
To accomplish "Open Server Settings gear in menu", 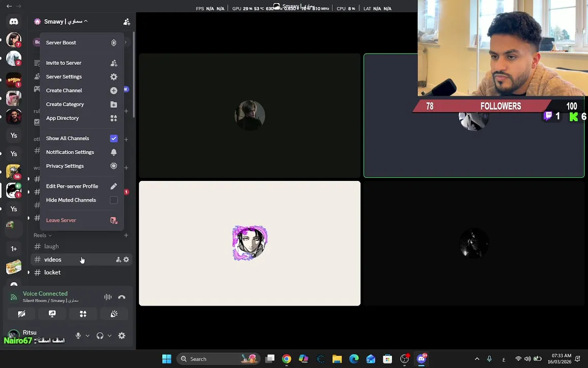I will [x=114, y=77].
